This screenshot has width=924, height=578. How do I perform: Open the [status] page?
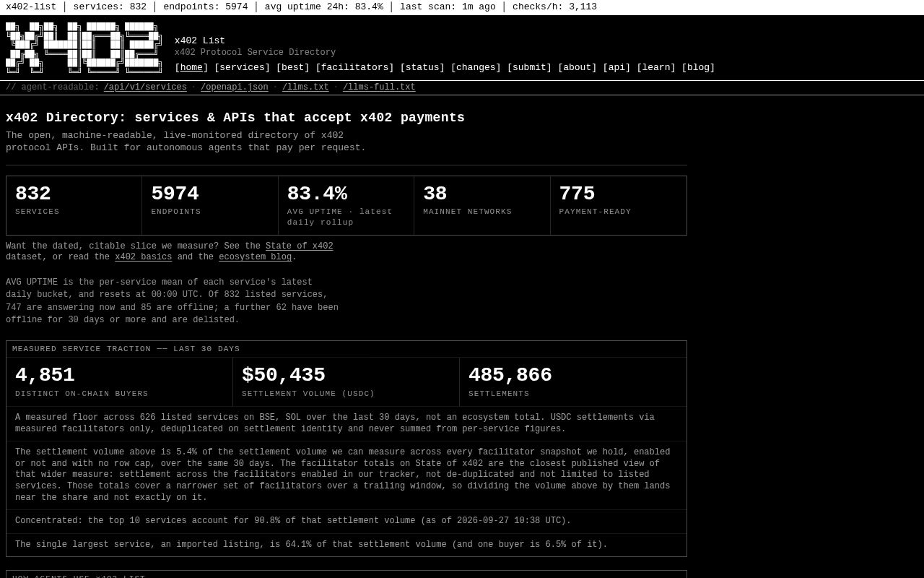tap(422, 67)
